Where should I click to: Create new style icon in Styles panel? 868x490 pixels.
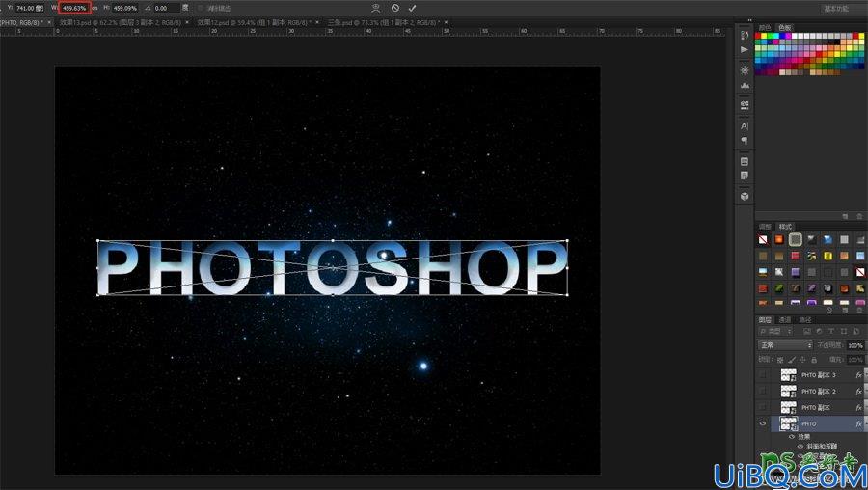click(x=845, y=310)
